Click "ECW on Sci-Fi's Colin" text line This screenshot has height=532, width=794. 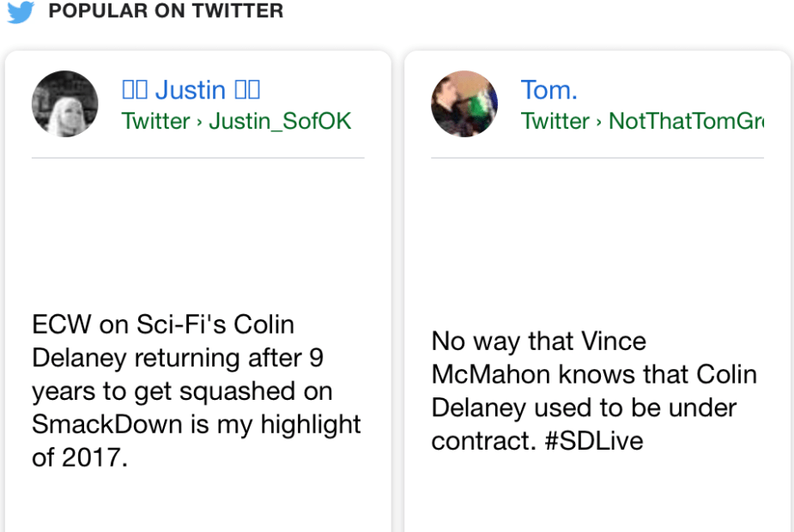click(163, 325)
